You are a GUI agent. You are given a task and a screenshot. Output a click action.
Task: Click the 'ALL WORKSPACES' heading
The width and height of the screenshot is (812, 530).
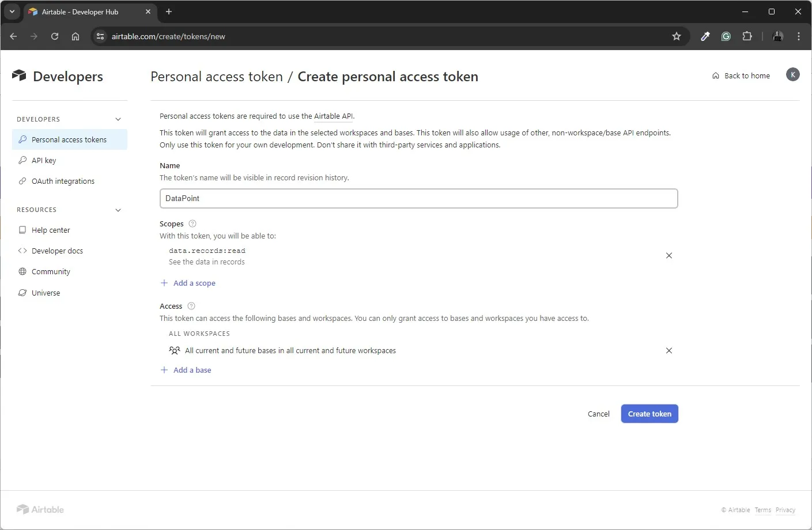pyautogui.click(x=199, y=334)
